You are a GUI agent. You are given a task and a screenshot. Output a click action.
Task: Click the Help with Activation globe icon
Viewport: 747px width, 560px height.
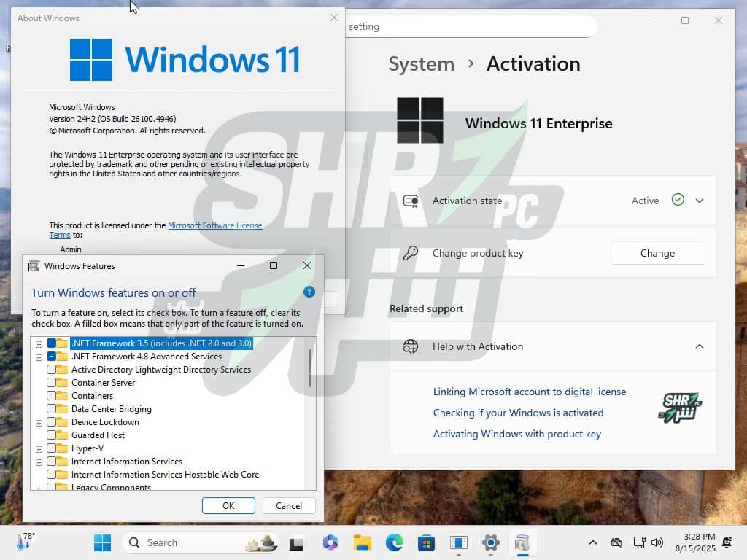411,346
